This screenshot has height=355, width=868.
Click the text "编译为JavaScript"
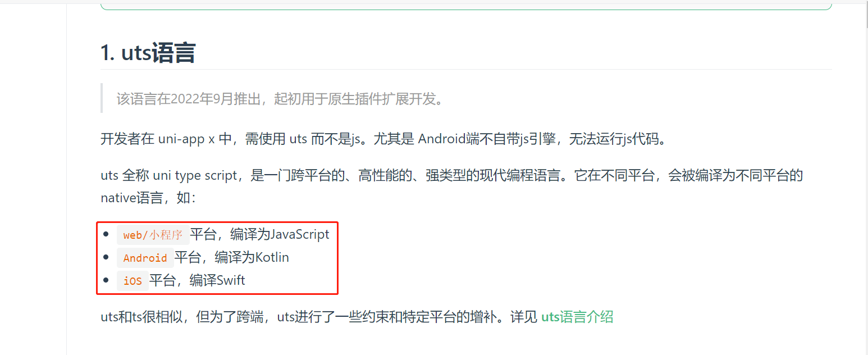click(x=280, y=234)
